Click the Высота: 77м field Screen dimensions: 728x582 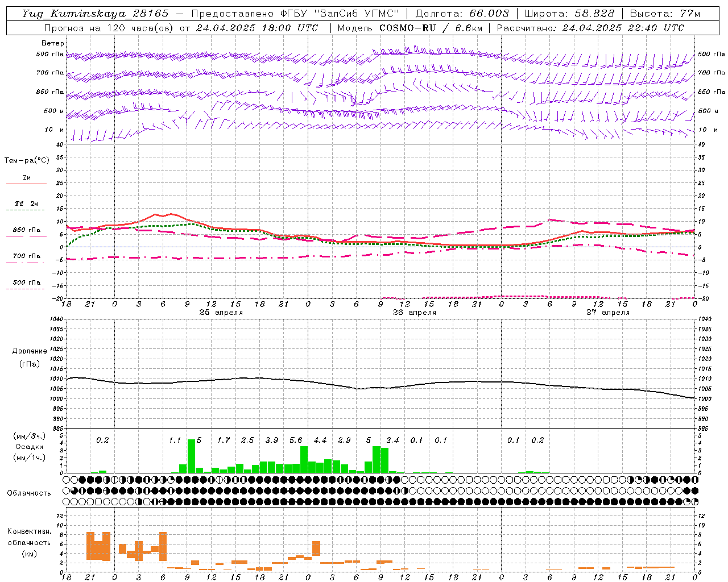point(665,14)
